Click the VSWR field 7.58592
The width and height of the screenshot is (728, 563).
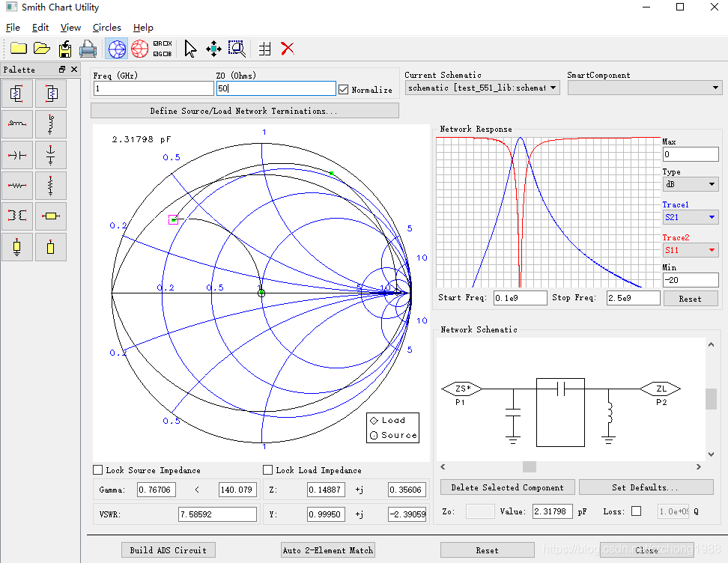point(217,514)
